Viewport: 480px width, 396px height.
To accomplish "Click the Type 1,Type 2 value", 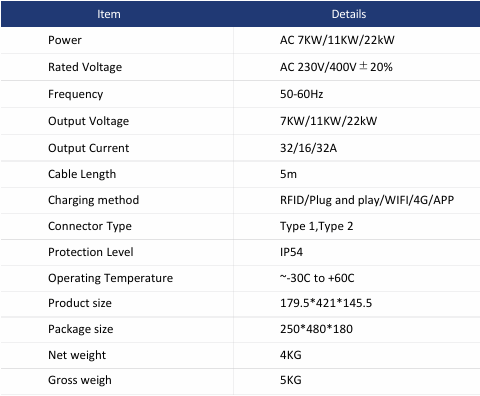I will [316, 226].
